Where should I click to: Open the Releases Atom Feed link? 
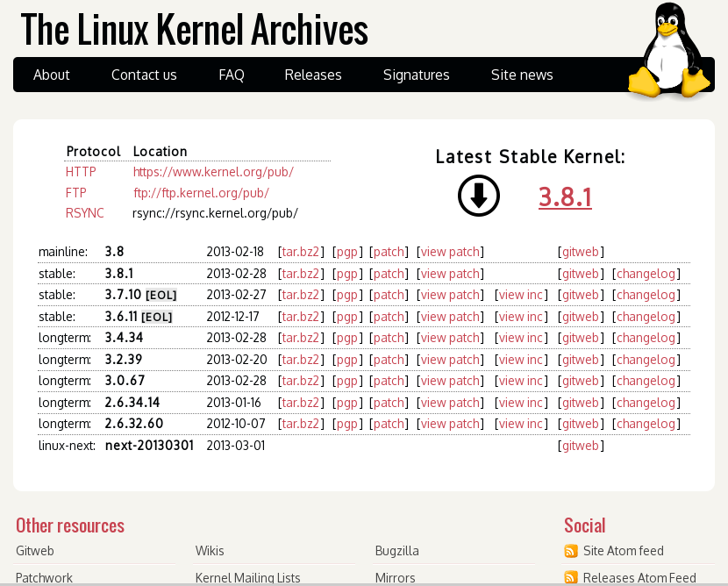639,577
